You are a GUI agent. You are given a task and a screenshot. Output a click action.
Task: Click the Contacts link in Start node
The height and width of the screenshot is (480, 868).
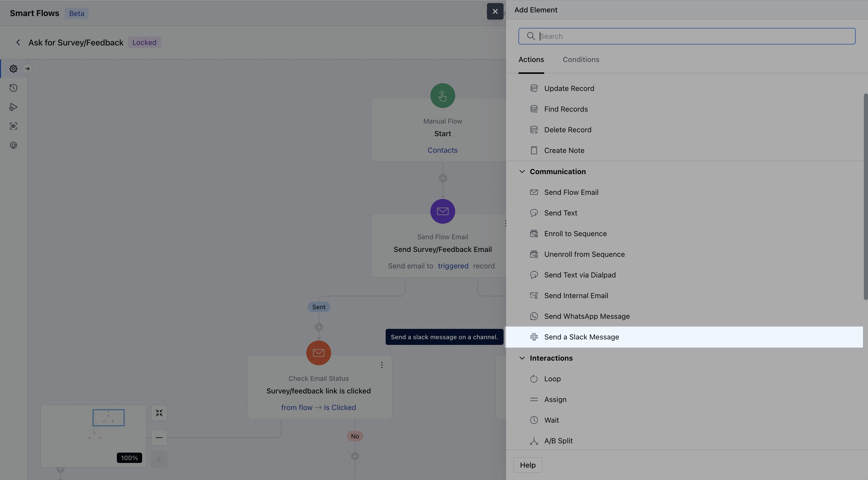(443, 150)
